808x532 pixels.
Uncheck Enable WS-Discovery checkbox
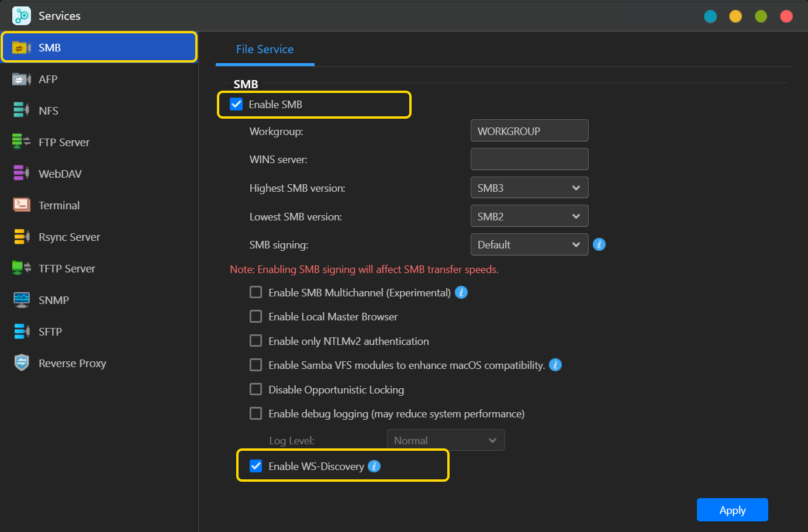[x=255, y=466]
